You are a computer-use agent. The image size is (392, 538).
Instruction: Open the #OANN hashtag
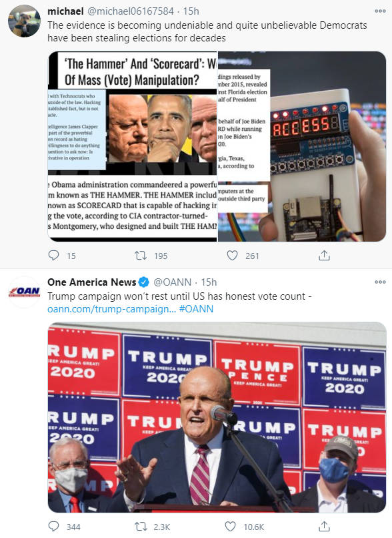click(x=196, y=309)
